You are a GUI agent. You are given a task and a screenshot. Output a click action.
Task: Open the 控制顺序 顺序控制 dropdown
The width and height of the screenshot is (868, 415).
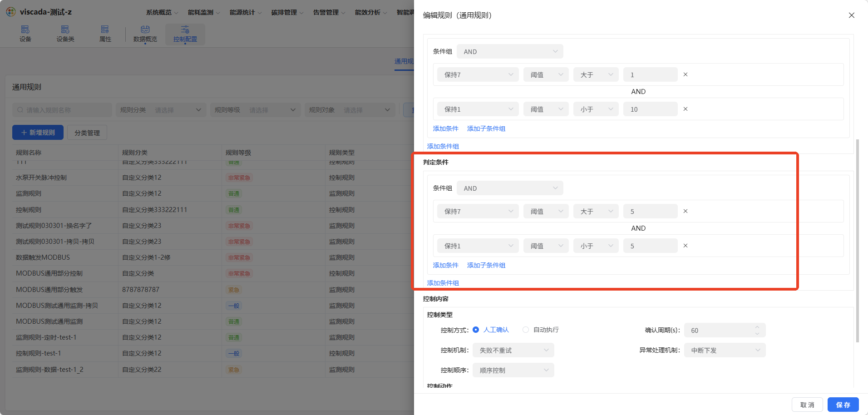[x=513, y=370]
